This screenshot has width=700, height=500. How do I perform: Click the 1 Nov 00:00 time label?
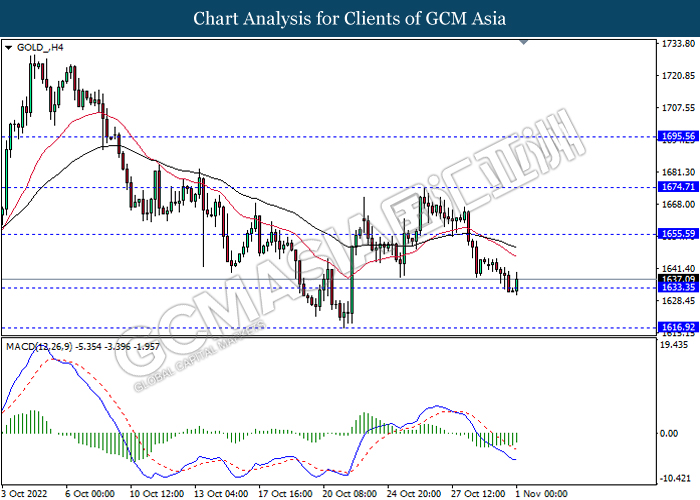point(542,494)
